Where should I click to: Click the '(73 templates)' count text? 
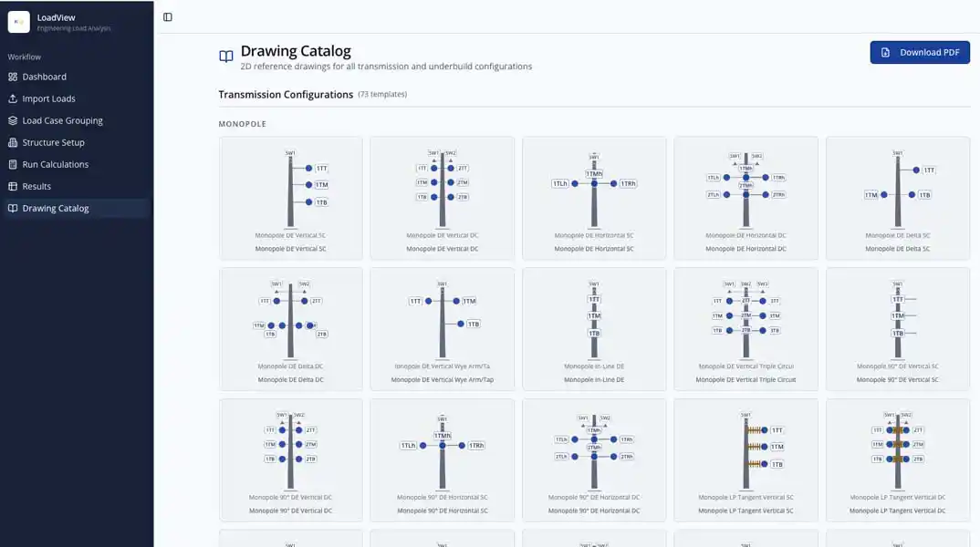point(382,94)
